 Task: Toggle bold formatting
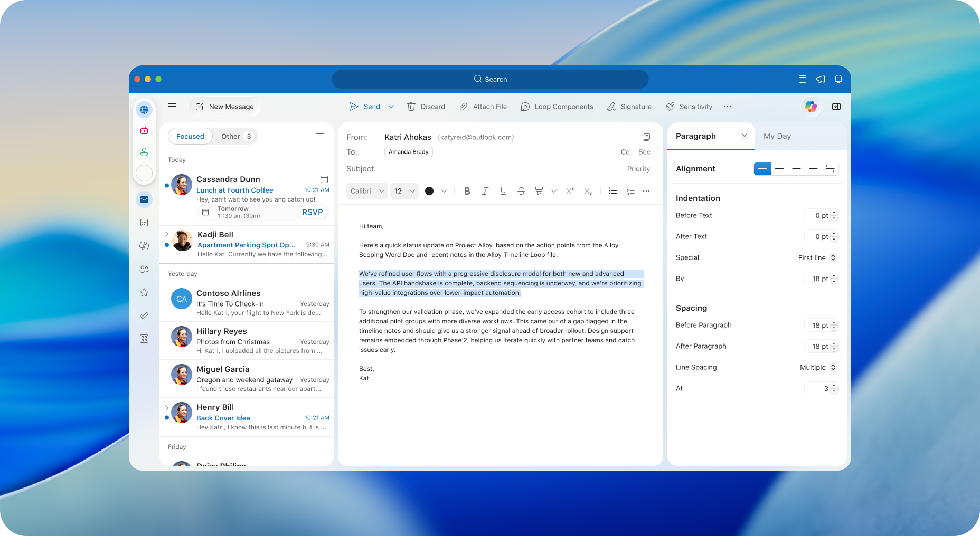point(467,191)
